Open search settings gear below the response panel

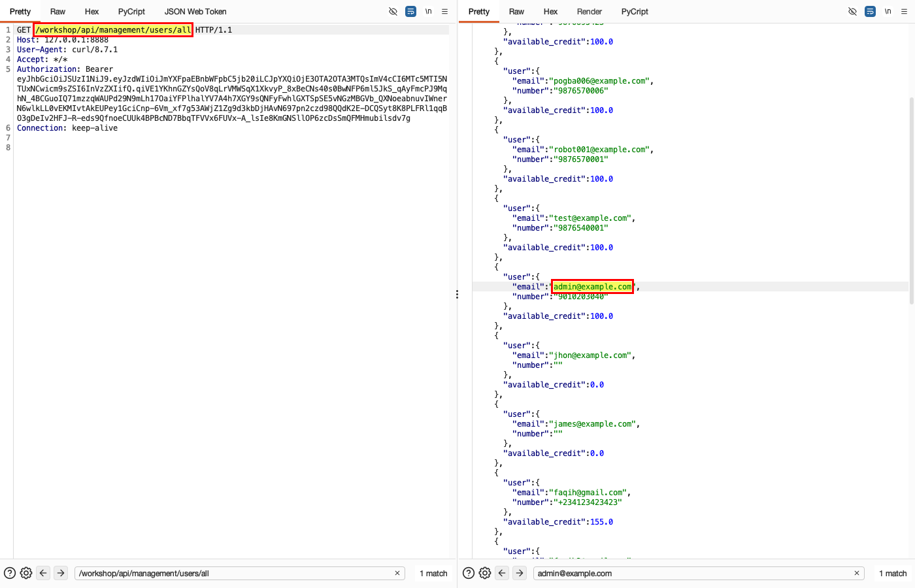point(485,573)
